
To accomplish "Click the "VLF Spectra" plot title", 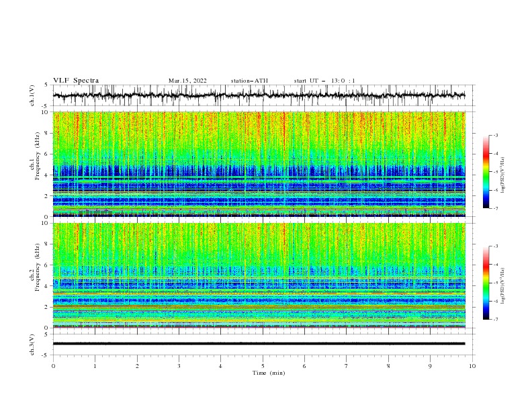I will pyautogui.click(x=76, y=81).
